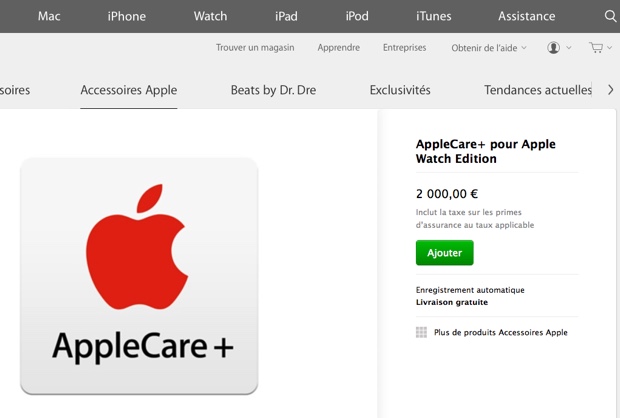Open the Mac menu

(49, 16)
